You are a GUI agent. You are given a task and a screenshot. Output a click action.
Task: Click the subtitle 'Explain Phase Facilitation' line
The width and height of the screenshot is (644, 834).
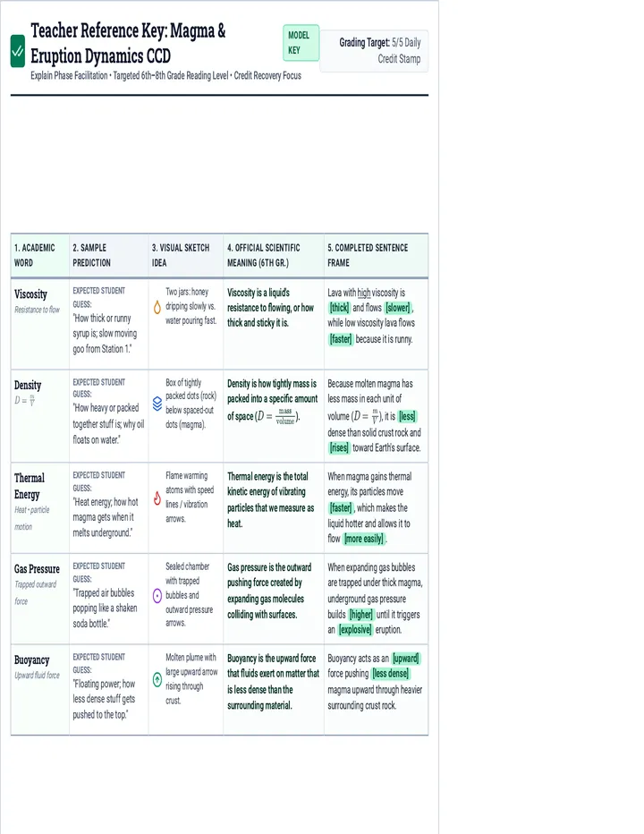(165, 75)
